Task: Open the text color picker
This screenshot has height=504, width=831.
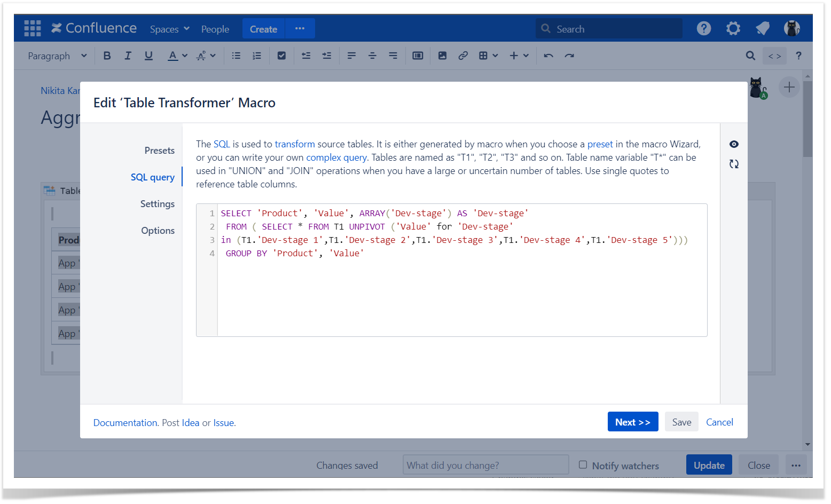Action: (x=178, y=56)
